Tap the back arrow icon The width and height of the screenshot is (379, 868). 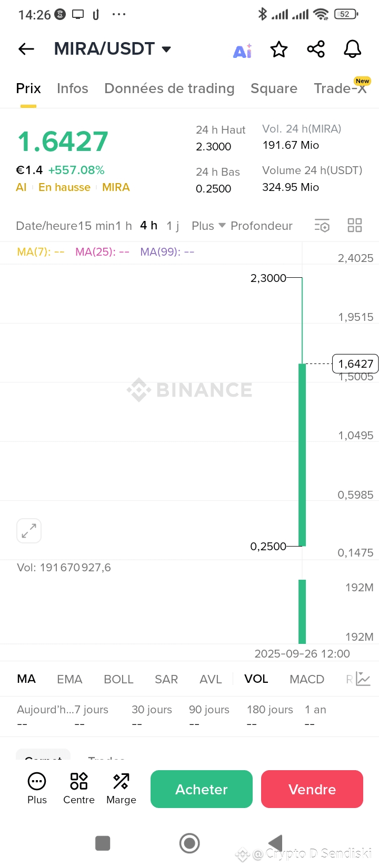pos(26,49)
